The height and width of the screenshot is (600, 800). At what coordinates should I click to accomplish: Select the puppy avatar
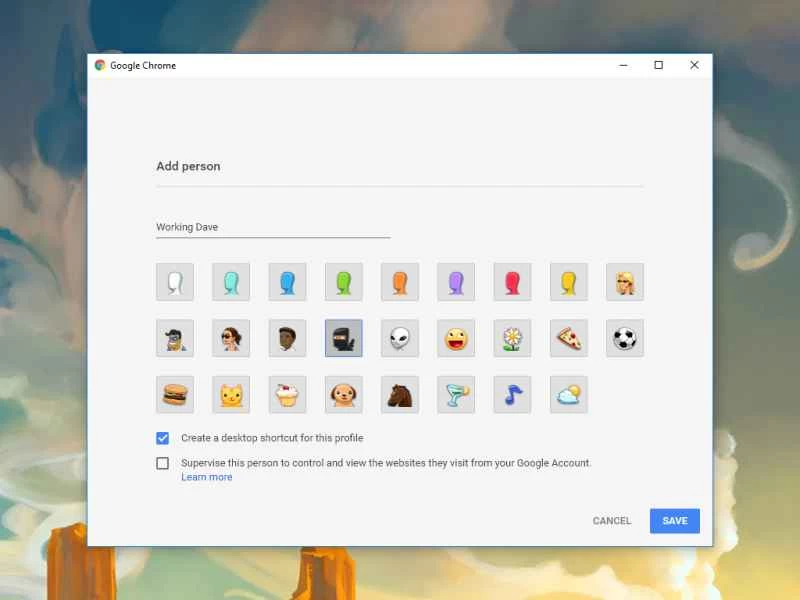pos(343,393)
